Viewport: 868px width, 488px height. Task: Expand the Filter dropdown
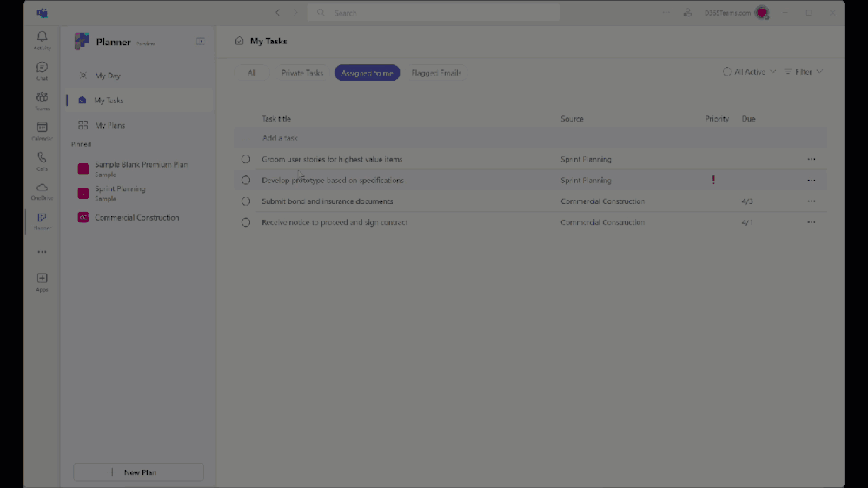pyautogui.click(x=803, y=72)
